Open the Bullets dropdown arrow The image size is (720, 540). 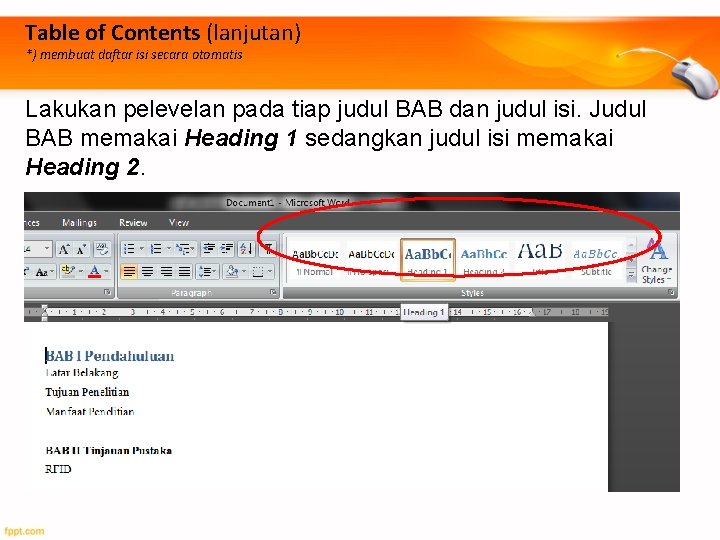tap(141, 249)
